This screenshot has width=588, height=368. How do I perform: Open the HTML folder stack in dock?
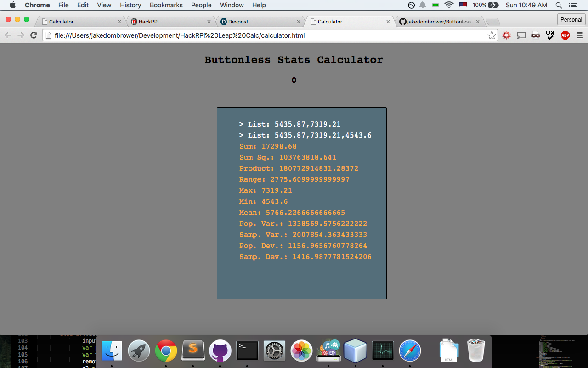click(x=450, y=351)
